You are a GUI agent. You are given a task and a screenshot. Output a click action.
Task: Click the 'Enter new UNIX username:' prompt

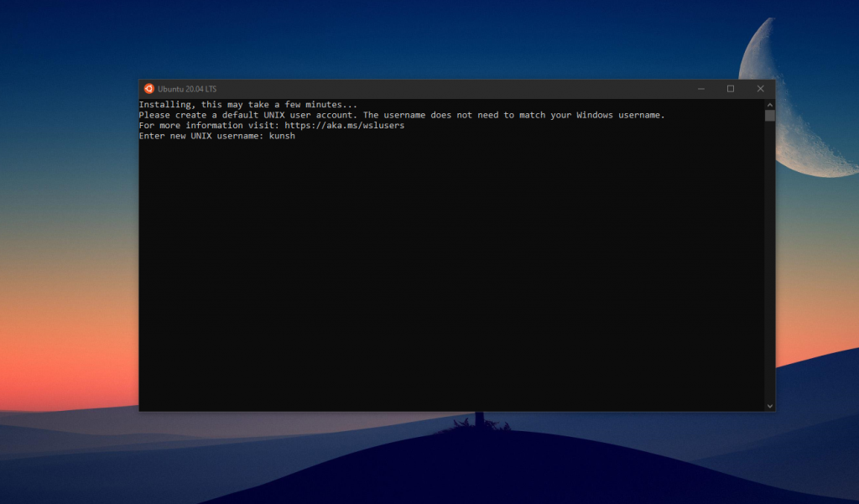201,136
